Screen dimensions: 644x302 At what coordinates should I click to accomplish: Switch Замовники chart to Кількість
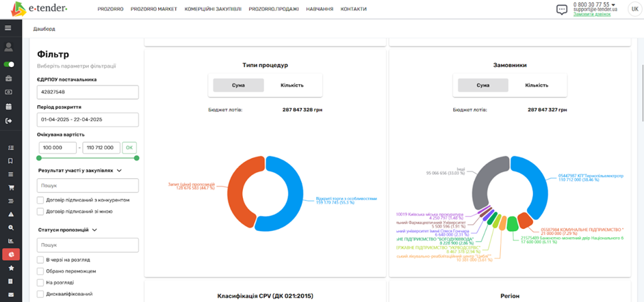pos(537,85)
